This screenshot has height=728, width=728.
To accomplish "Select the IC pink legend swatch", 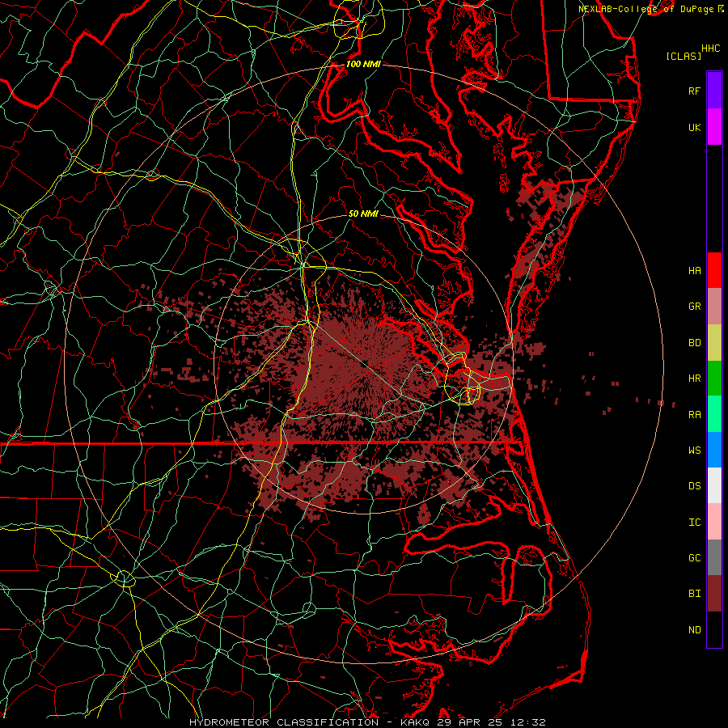I will click(714, 522).
